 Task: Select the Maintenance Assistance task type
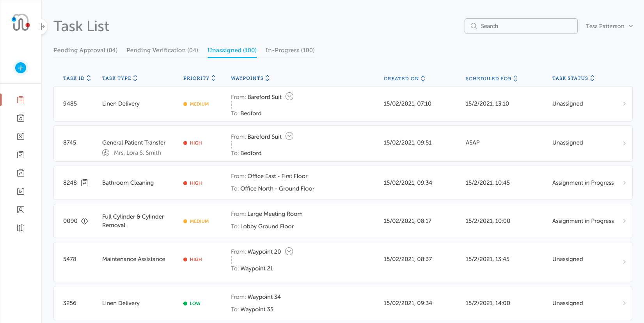pos(134,259)
